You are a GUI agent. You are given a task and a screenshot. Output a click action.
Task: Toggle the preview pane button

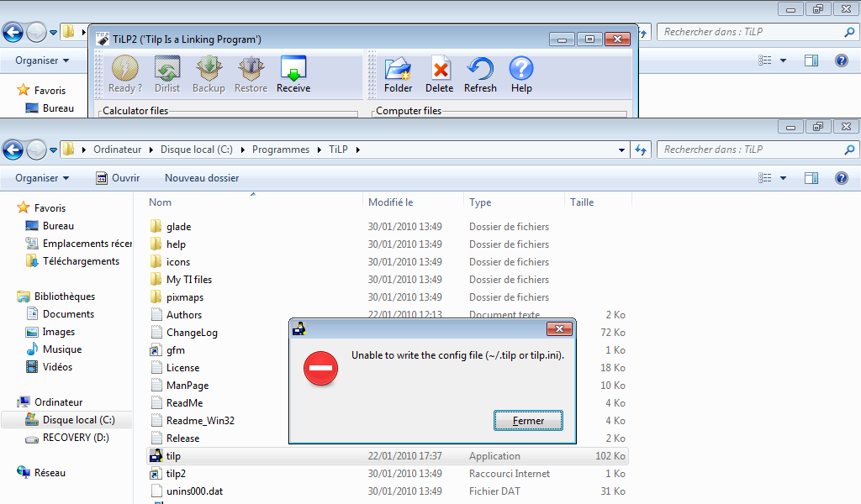point(811,178)
